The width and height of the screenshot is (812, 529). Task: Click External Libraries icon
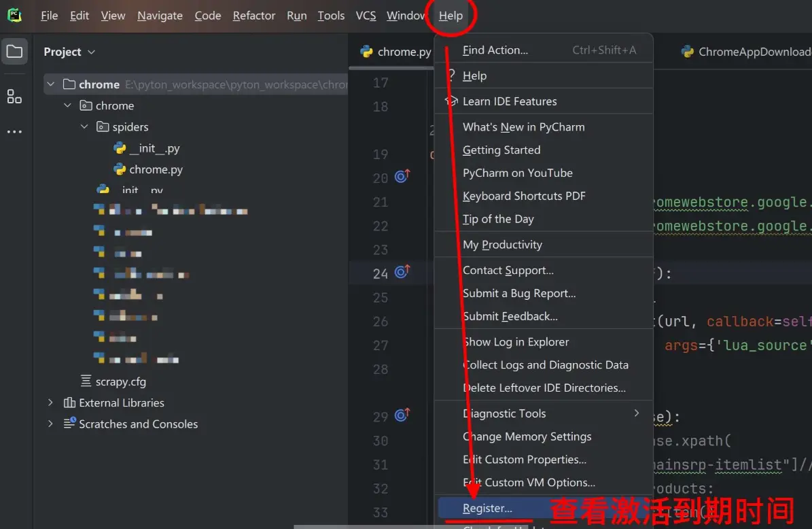pyautogui.click(x=69, y=403)
